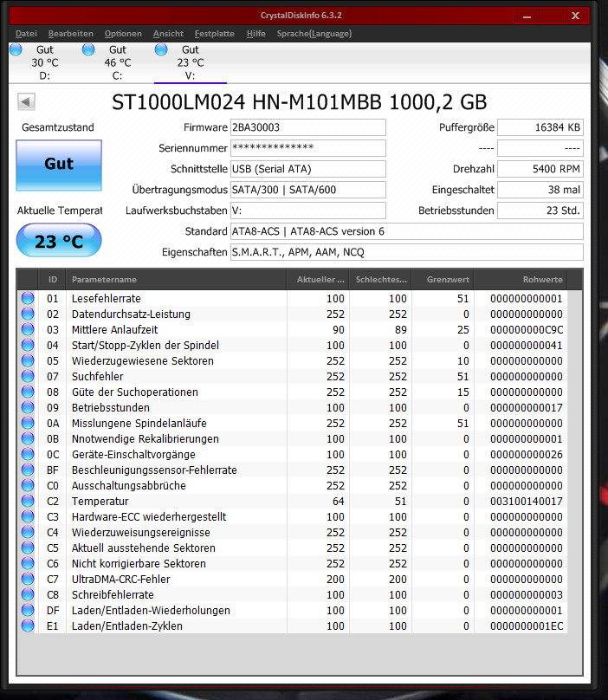Viewport: 608px width, 700px height.
Task: Click status orb for Nicht korrigierbare Sektoren
Action: [x=28, y=563]
